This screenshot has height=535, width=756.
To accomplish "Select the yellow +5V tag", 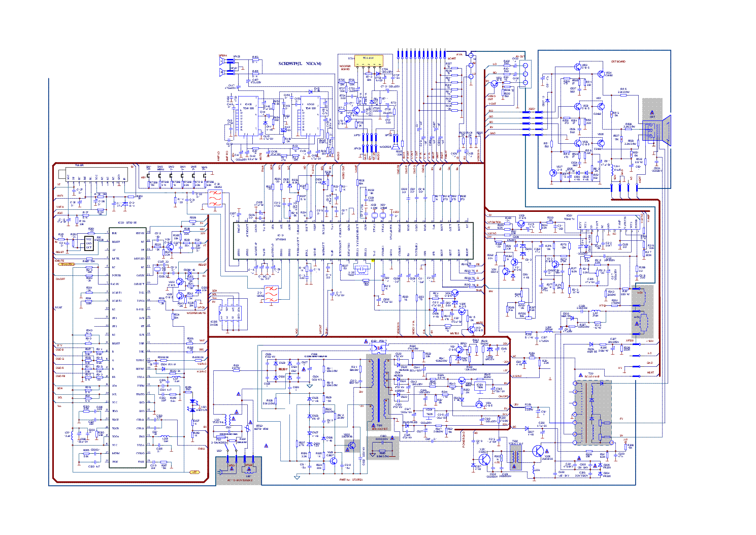I will (194, 472).
